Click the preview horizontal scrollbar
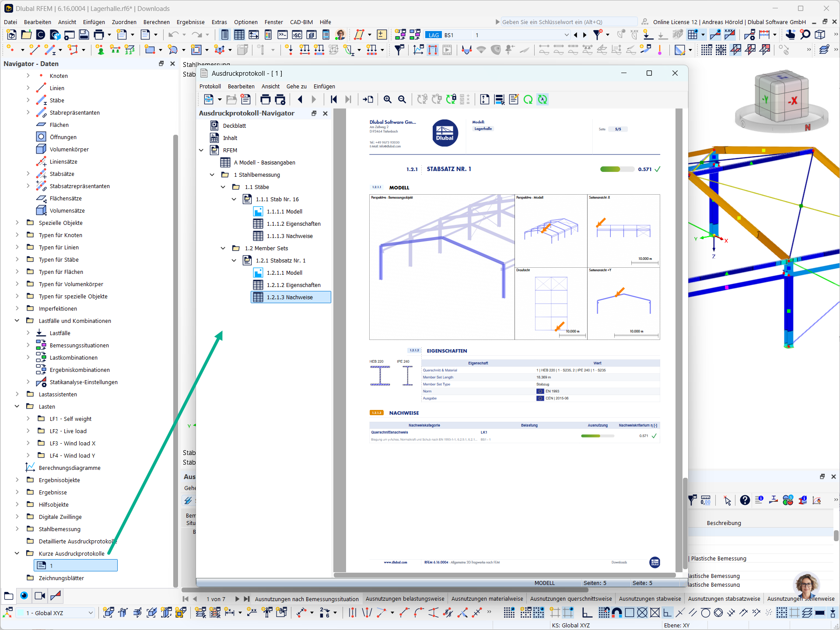 pos(504,575)
